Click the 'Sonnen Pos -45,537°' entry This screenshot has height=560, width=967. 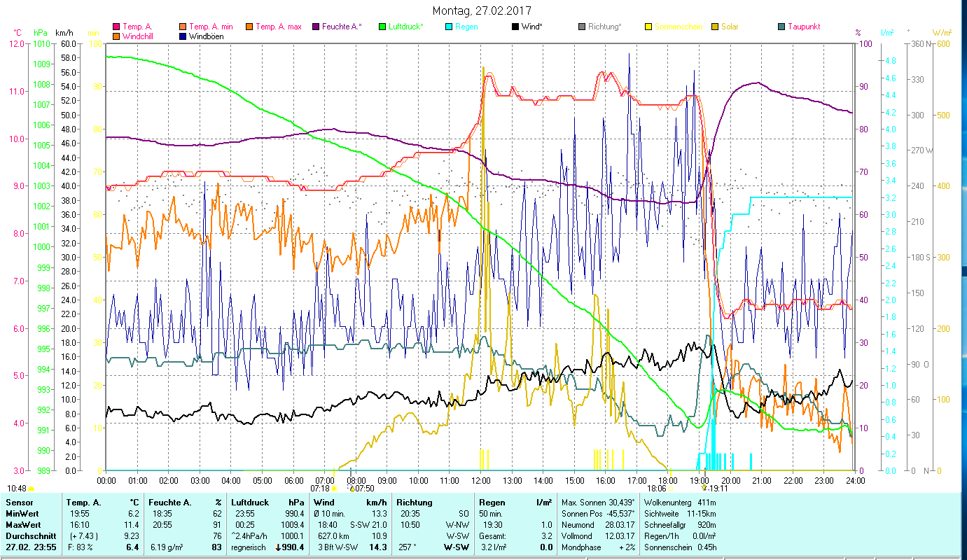[x=598, y=514]
